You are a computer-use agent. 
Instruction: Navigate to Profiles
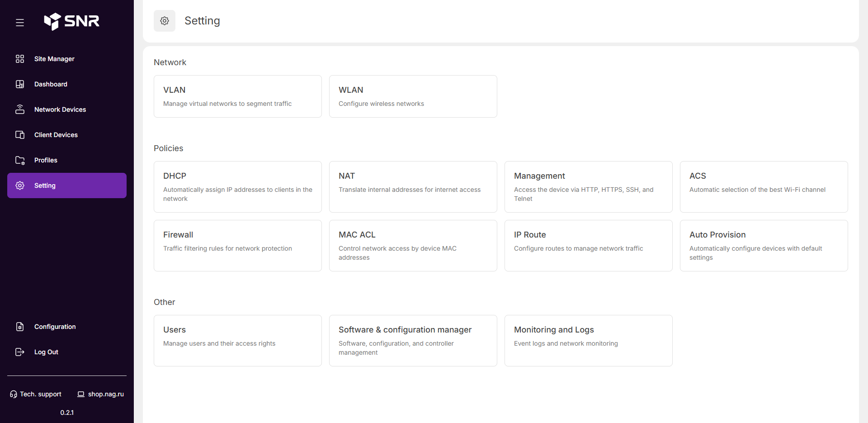[67, 160]
